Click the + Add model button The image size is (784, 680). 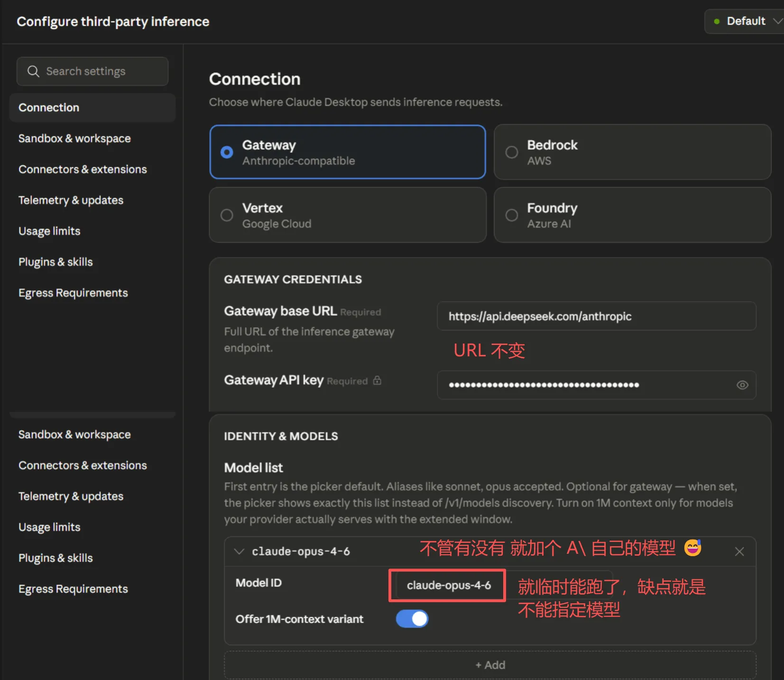click(490, 665)
